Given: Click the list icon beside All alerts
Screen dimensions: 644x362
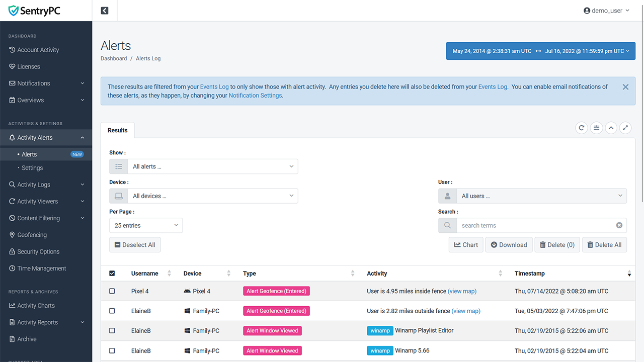Looking at the screenshot, I should [119, 166].
